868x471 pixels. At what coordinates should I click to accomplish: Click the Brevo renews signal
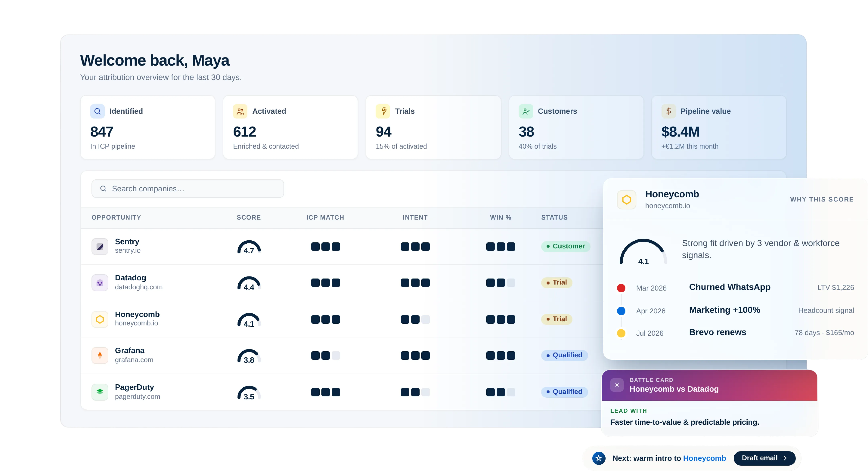tap(718, 332)
